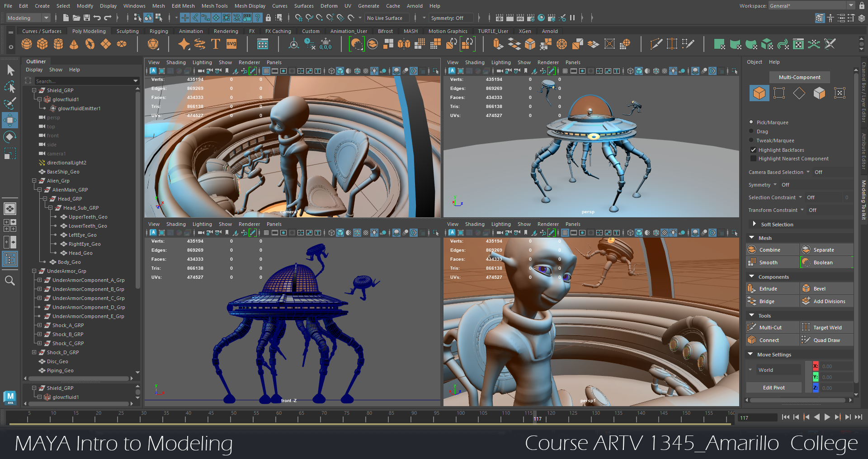Switch to the Rigging shelf tab
The image size is (868, 459).
pos(159,31)
